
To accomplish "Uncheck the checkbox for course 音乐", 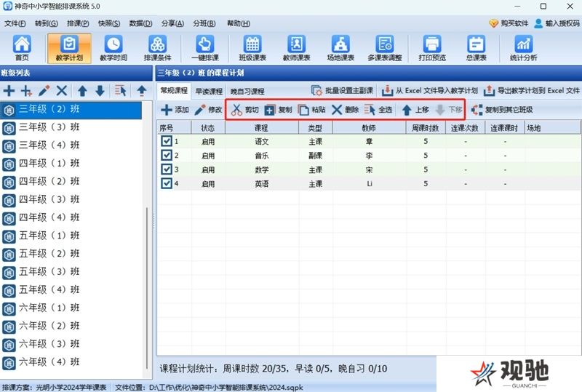I will pyautogui.click(x=167, y=155).
